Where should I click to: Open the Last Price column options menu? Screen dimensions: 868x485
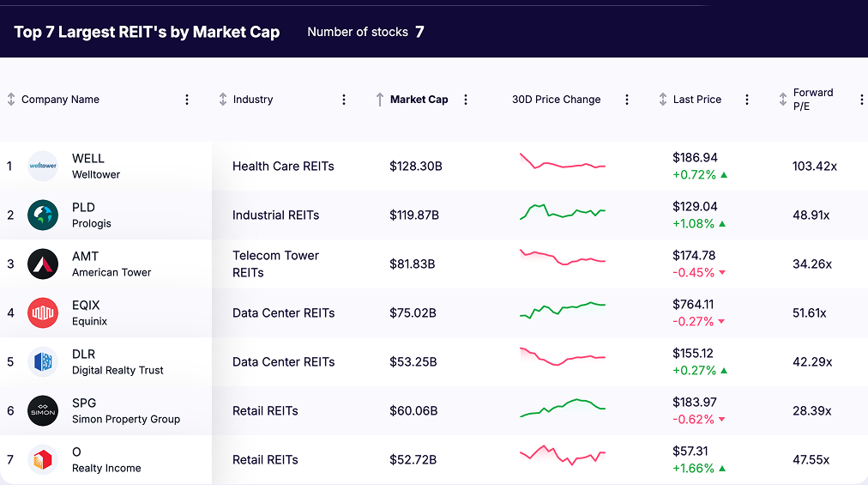pyautogui.click(x=747, y=100)
